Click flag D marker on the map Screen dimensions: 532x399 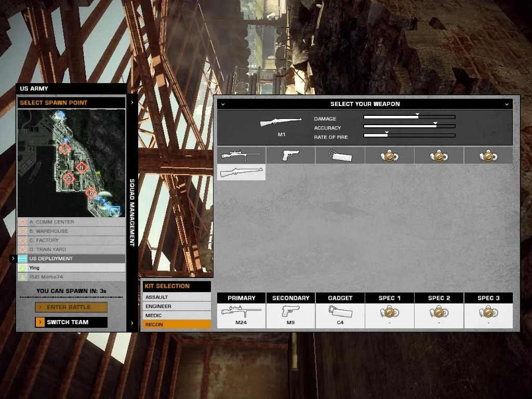pos(65,149)
